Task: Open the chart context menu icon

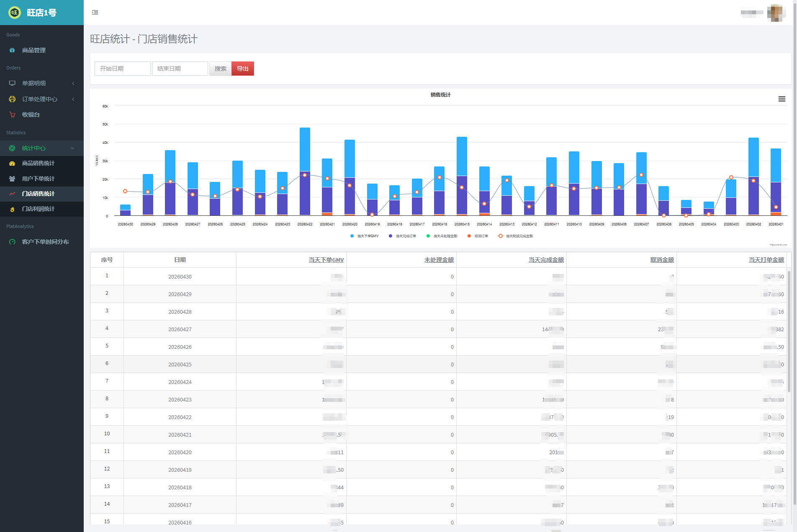Action: (782, 99)
